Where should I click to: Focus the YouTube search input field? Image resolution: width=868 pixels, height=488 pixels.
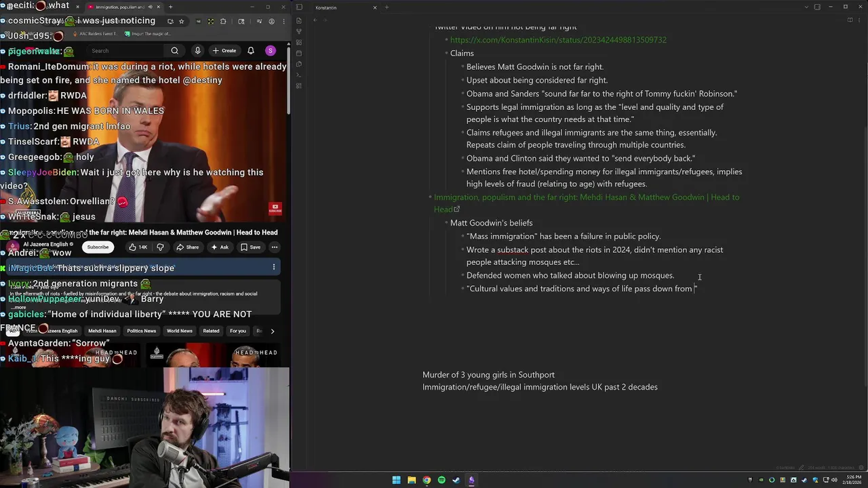(125, 51)
